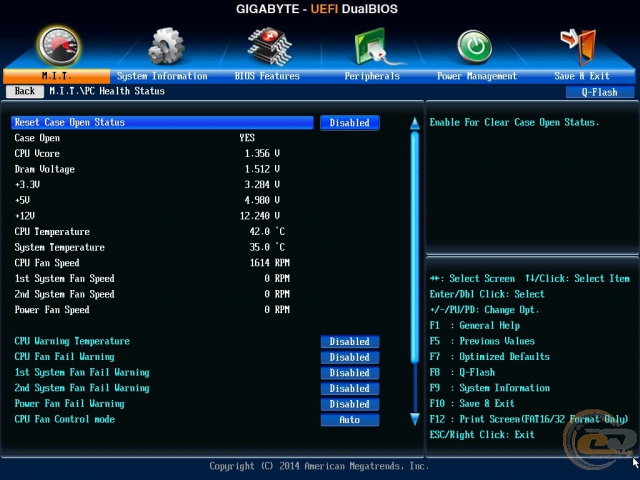Click the Power Fan Speed row

pyautogui.click(x=152, y=310)
